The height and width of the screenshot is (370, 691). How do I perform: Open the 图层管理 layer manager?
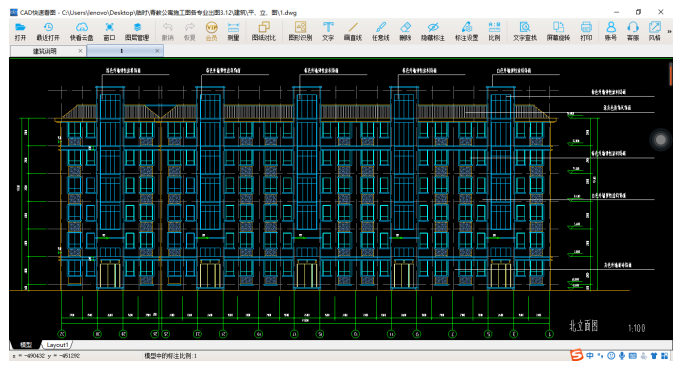point(137,31)
